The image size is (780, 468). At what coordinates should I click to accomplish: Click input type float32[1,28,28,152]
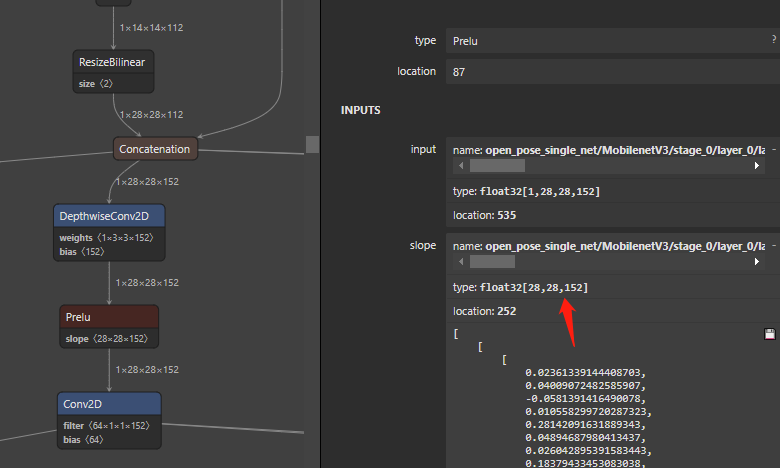526,191
